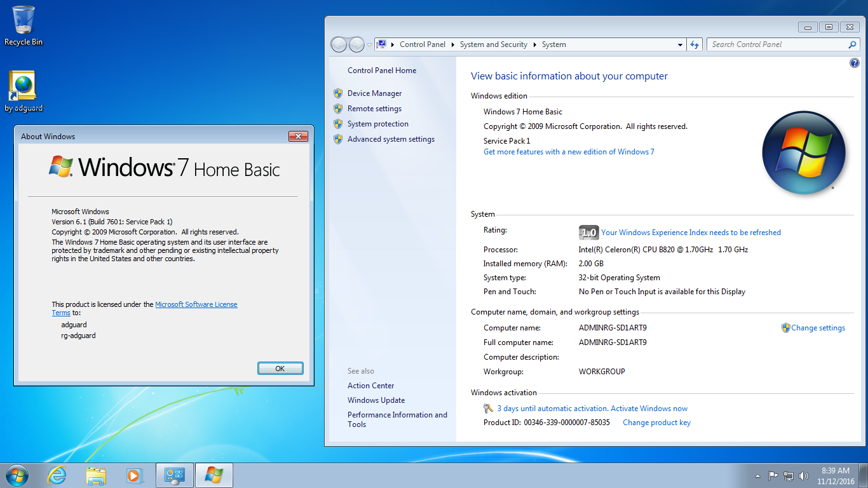Open Windows Explorer from taskbar
Viewport: 868px width, 488px height.
96,475
